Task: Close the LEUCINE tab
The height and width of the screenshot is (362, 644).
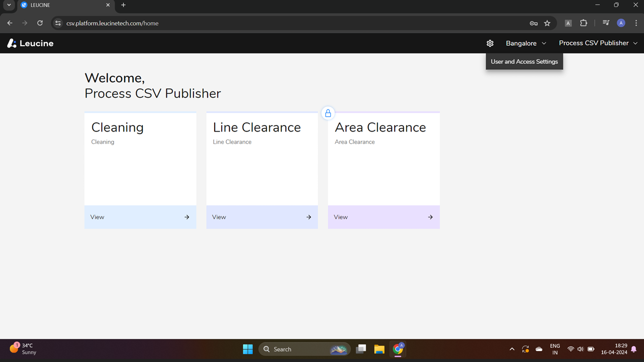Action: point(108,5)
